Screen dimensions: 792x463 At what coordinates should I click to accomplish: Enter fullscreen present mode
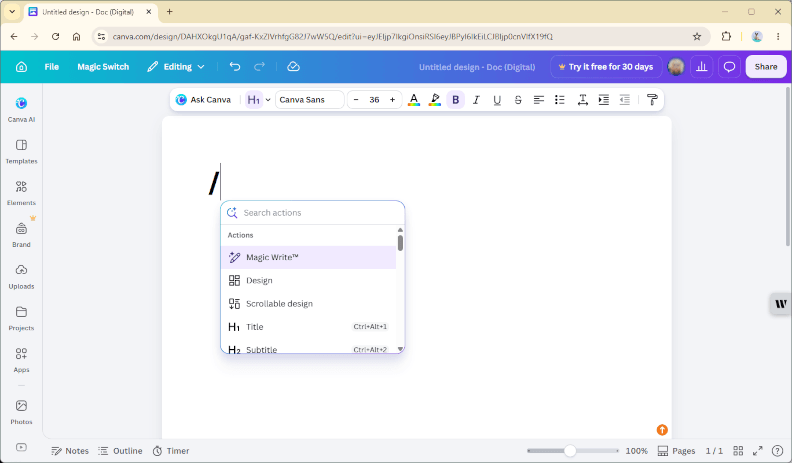[758, 451]
